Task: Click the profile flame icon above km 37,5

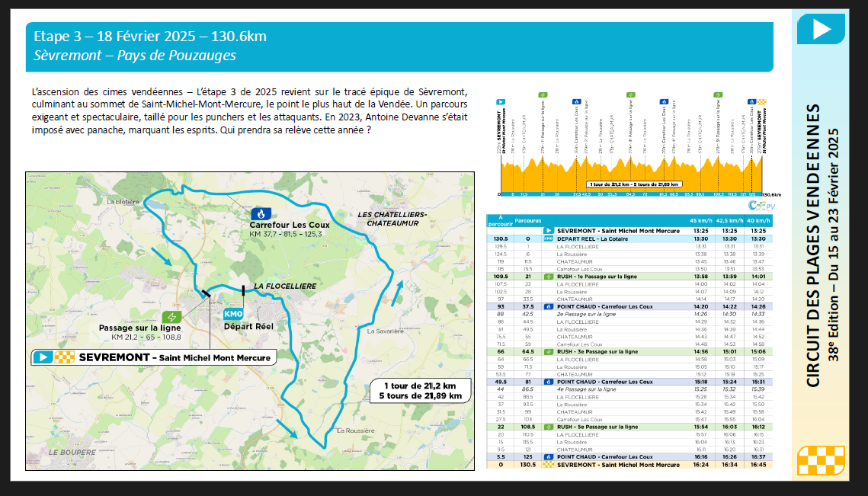Action: 576,102
